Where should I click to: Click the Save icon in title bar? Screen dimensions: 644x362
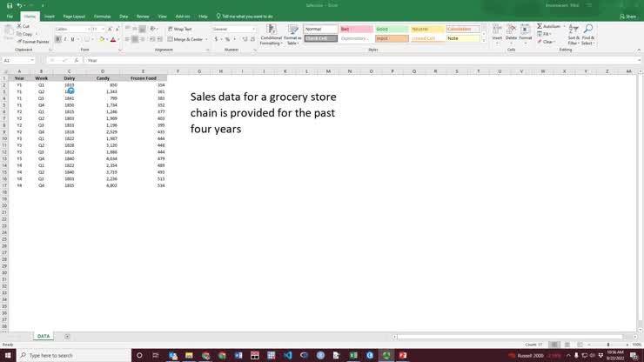(8, 5)
